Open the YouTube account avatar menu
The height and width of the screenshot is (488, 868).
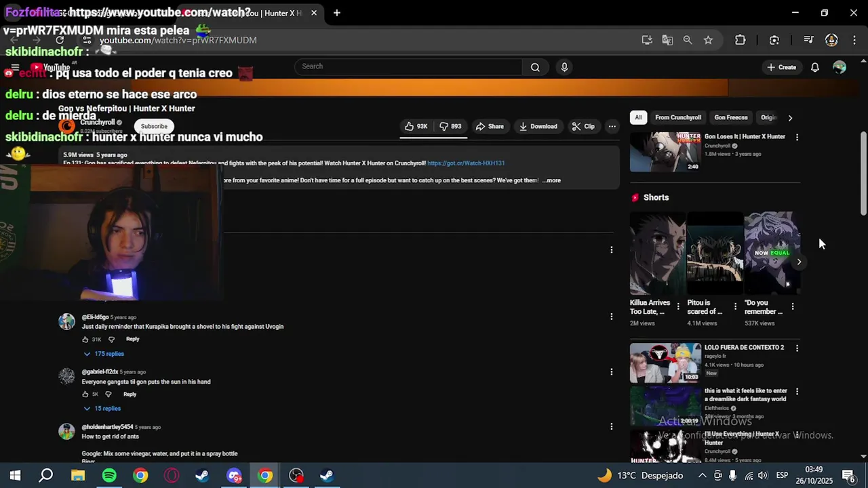[840, 67]
